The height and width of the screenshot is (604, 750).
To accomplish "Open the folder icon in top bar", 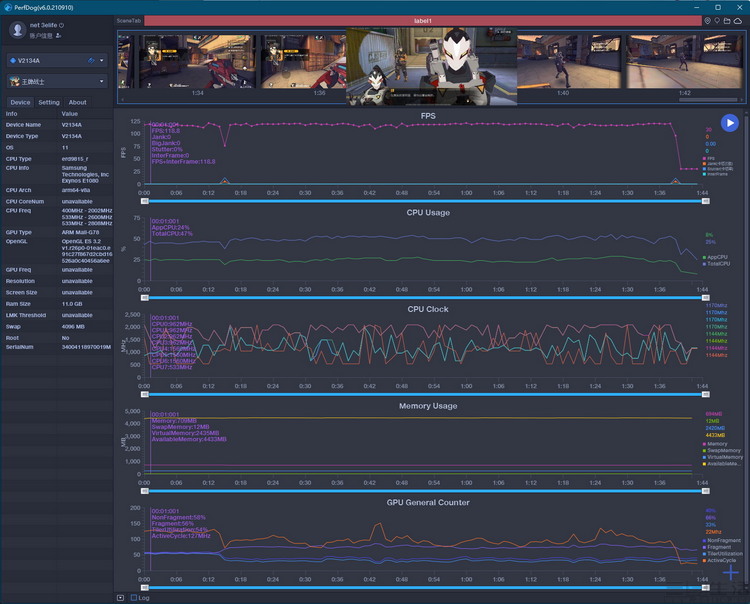I will 727,21.
